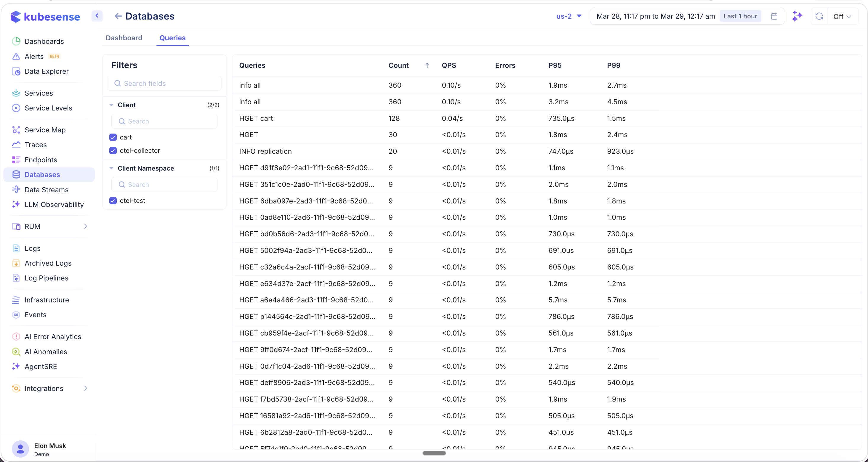Image resolution: width=868 pixels, height=462 pixels.
Task: Open the calendar date picker icon
Action: click(774, 16)
